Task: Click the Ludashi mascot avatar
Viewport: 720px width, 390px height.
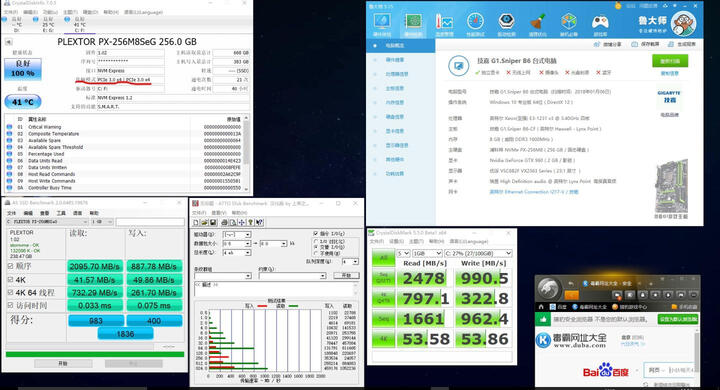Action: [x=683, y=23]
